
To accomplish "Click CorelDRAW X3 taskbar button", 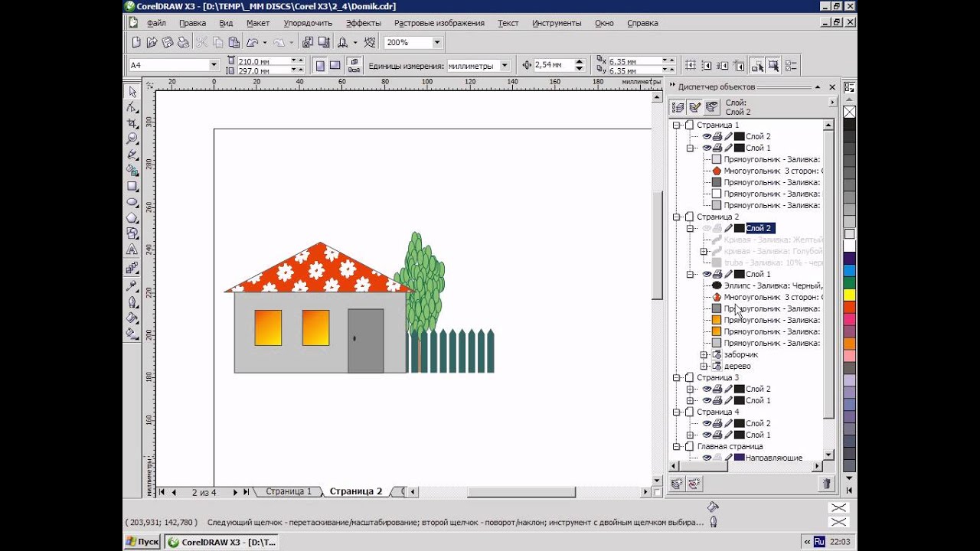I will pos(222,542).
